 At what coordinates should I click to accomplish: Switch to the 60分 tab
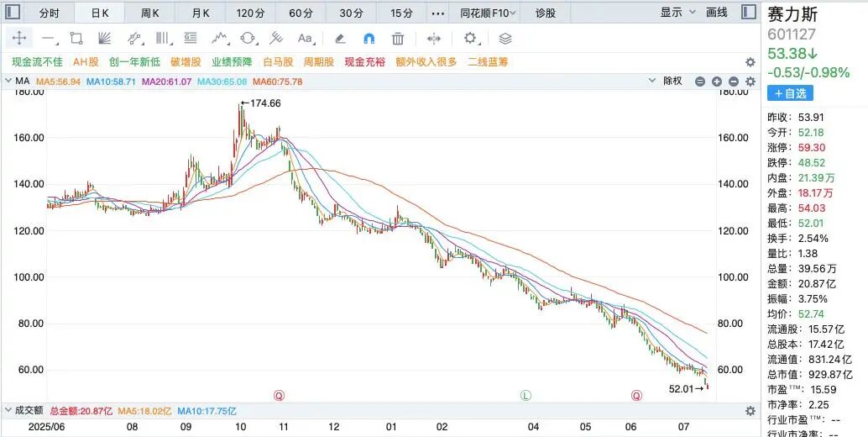pos(301,13)
